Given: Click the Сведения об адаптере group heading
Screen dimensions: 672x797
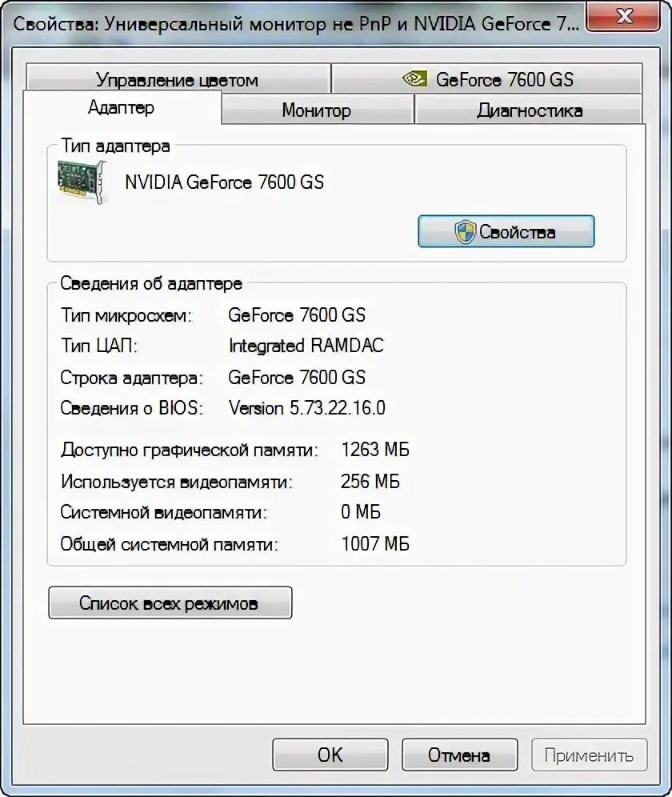Looking at the screenshot, I should point(151,283).
